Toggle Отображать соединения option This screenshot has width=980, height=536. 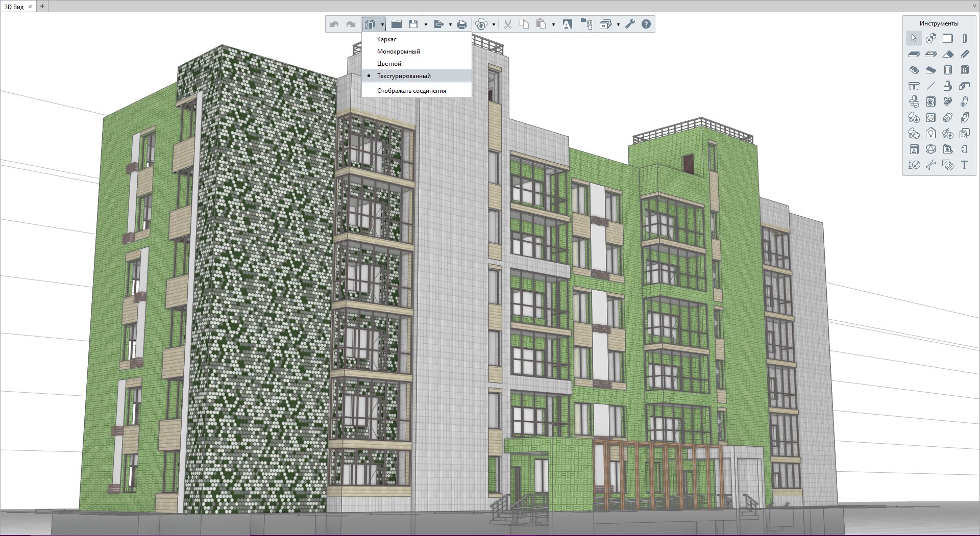(411, 91)
